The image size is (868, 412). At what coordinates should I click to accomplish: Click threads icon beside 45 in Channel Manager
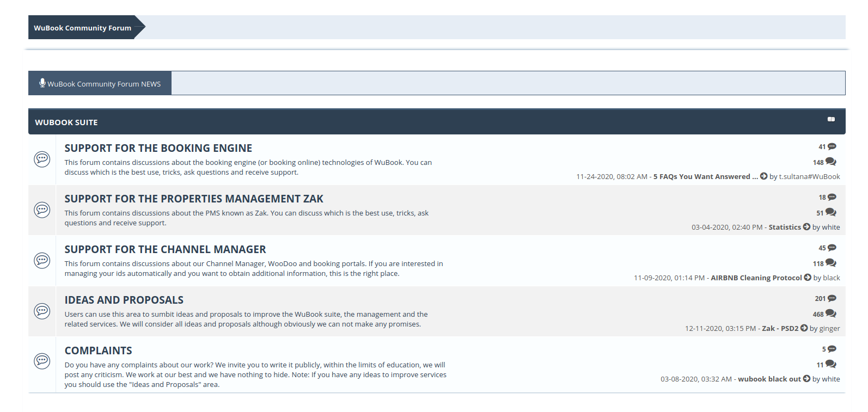(832, 248)
